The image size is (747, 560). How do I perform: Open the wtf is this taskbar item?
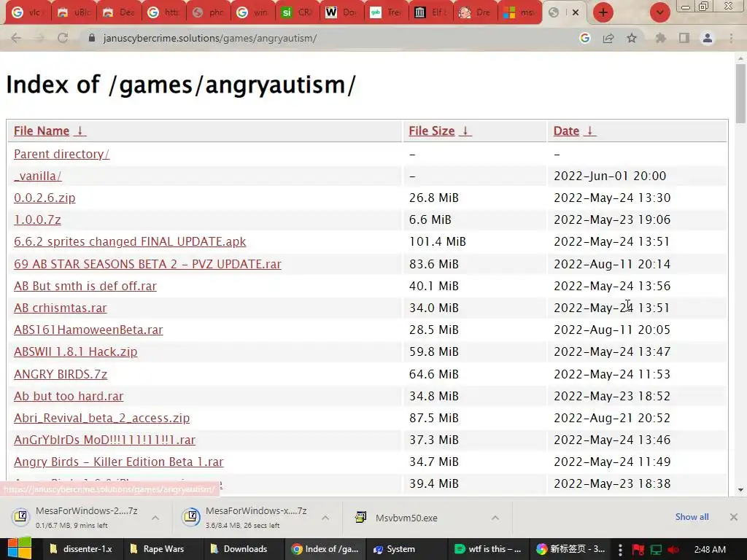click(488, 549)
